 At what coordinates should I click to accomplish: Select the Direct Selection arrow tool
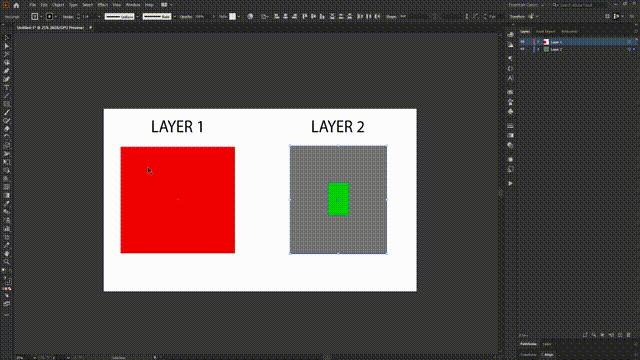point(7,46)
